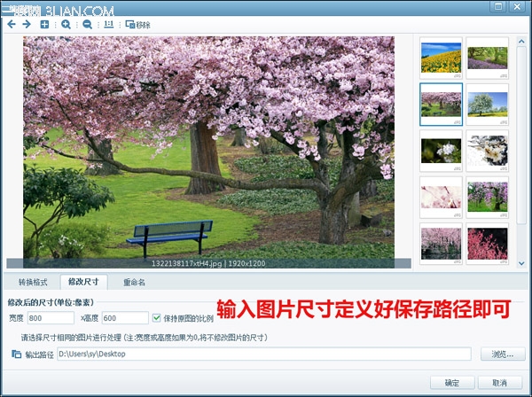Screen dimensions: 532x397
Task: Close the window with the X button
Action: pyautogui.click(x=517, y=6)
